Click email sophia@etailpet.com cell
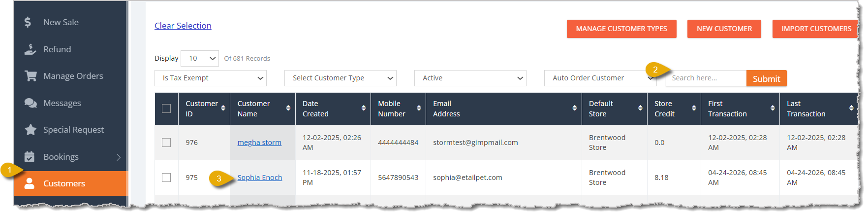 pyautogui.click(x=467, y=178)
